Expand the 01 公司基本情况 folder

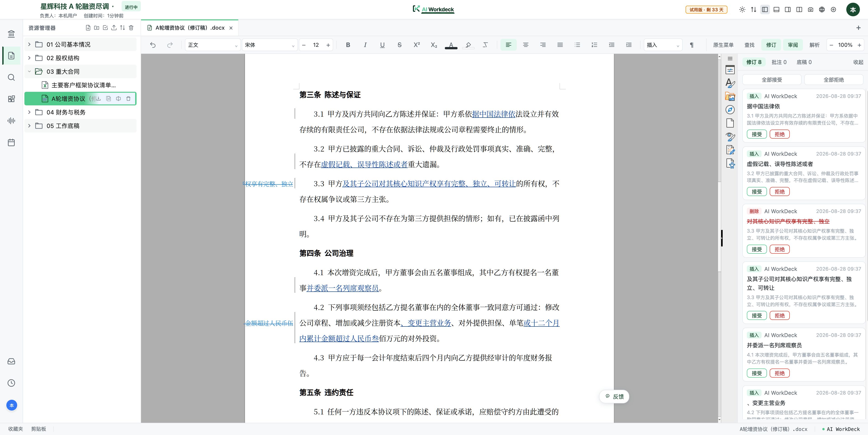click(29, 45)
